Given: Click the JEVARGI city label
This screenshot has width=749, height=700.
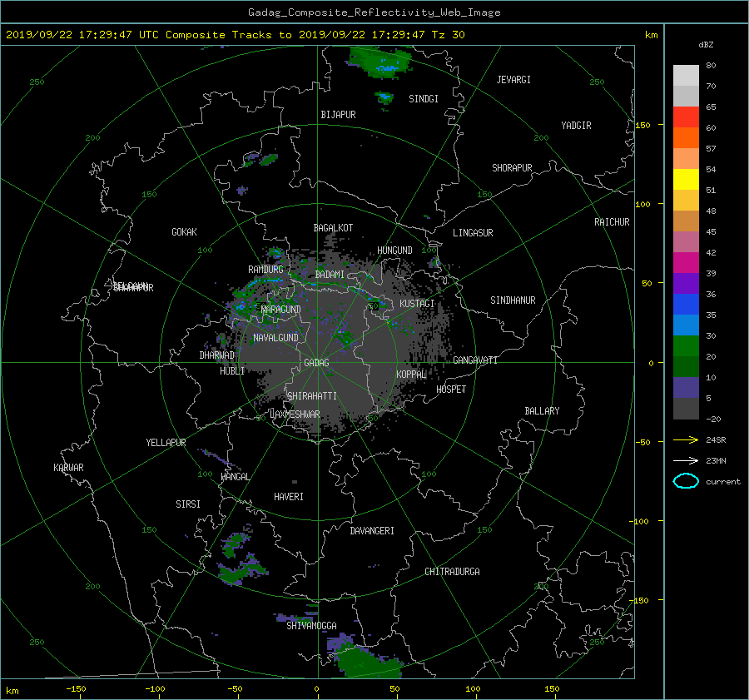Looking at the screenshot, I should point(513,80).
